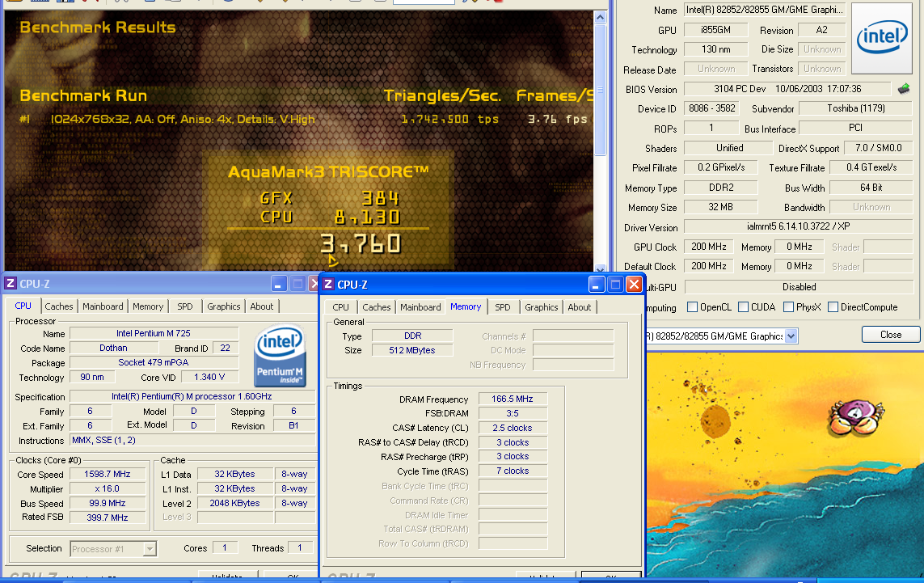Click the i855GM GPU field
This screenshot has height=583, width=924.
(x=715, y=29)
